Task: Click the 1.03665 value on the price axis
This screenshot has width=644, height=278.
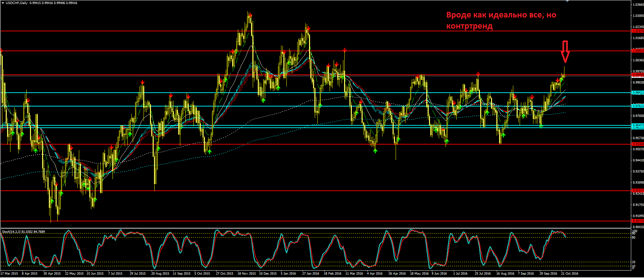Action: pos(638,5)
